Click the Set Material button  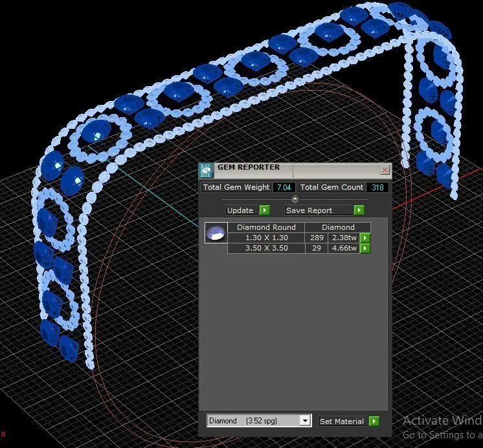tap(342, 421)
